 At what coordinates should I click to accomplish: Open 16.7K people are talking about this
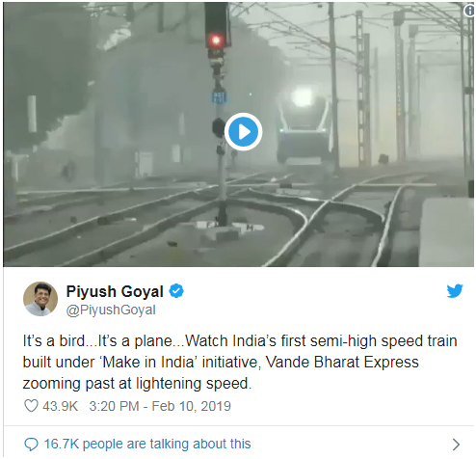pyautogui.click(x=147, y=444)
